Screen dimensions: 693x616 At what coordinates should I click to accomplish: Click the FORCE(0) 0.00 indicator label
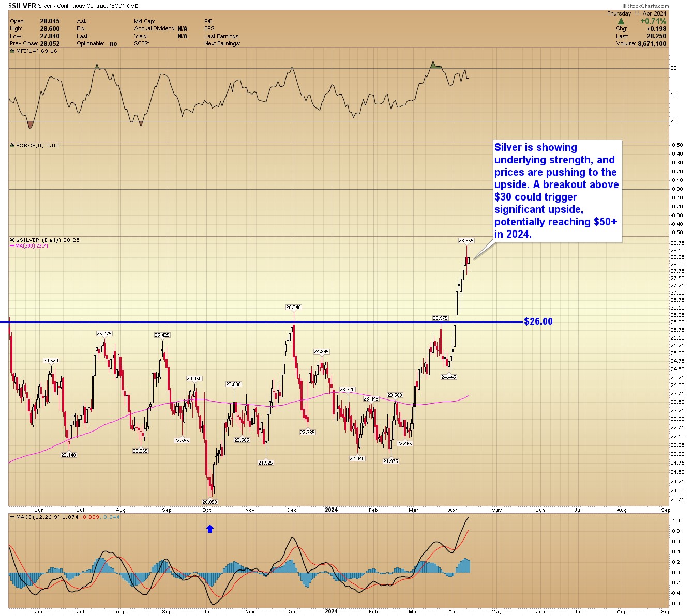[x=37, y=145]
